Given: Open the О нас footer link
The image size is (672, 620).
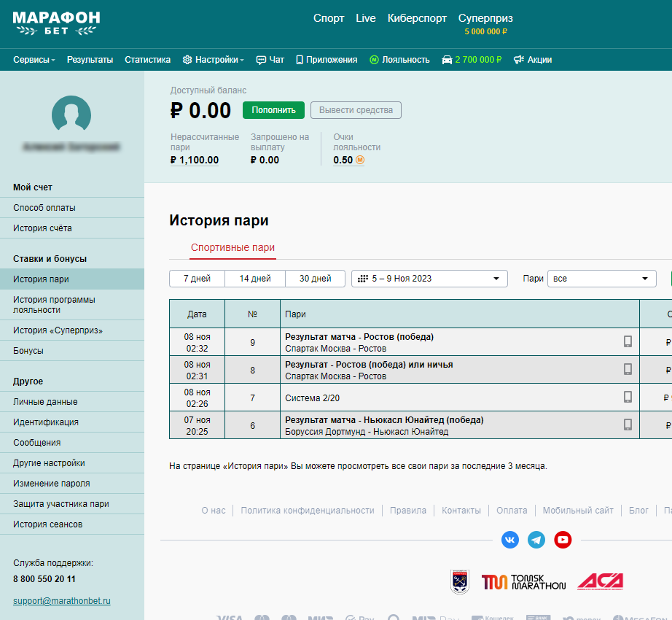Looking at the screenshot, I should point(214,511).
